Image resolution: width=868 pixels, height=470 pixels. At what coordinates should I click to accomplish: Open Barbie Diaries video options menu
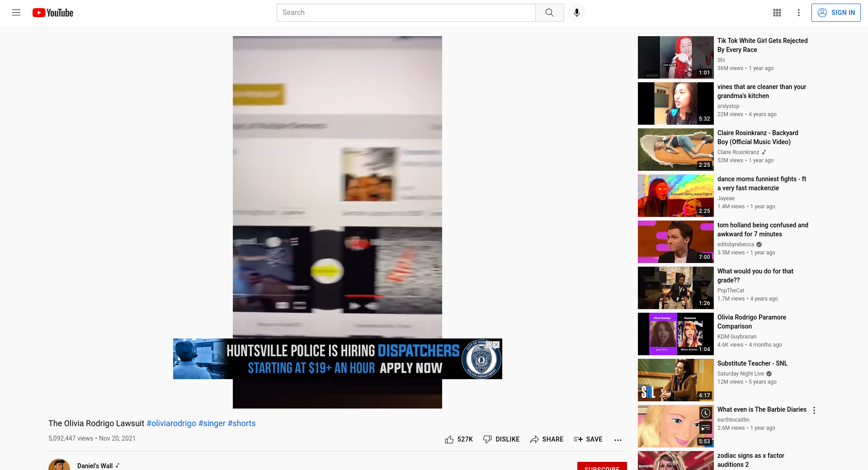pyautogui.click(x=814, y=410)
